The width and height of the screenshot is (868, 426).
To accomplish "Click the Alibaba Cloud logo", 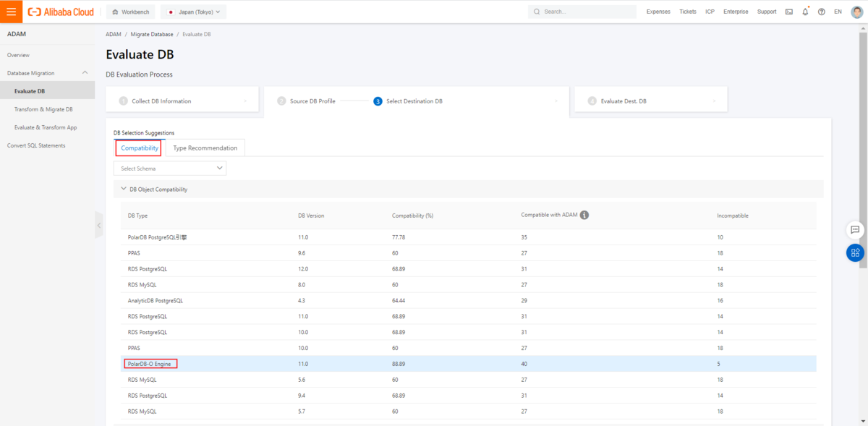I will click(x=62, y=12).
